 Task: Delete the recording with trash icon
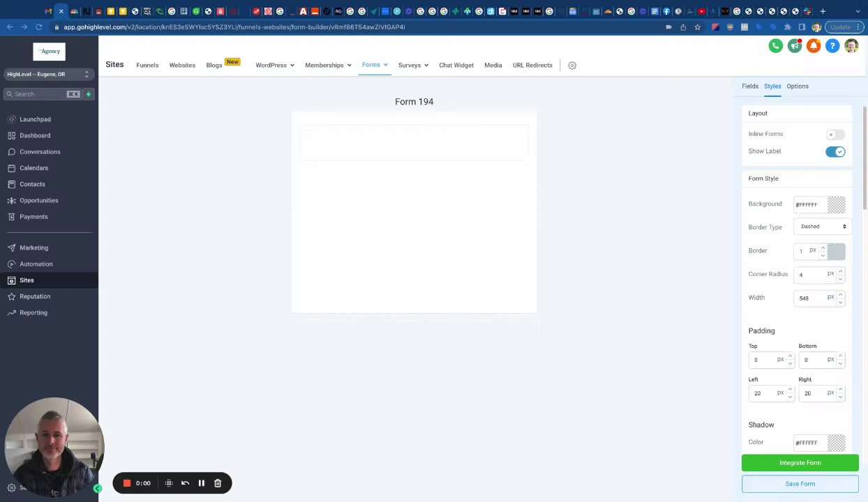tap(218, 483)
